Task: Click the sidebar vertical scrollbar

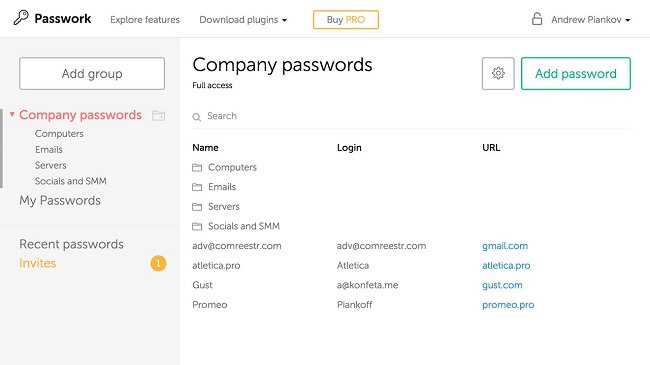Action: point(2,148)
